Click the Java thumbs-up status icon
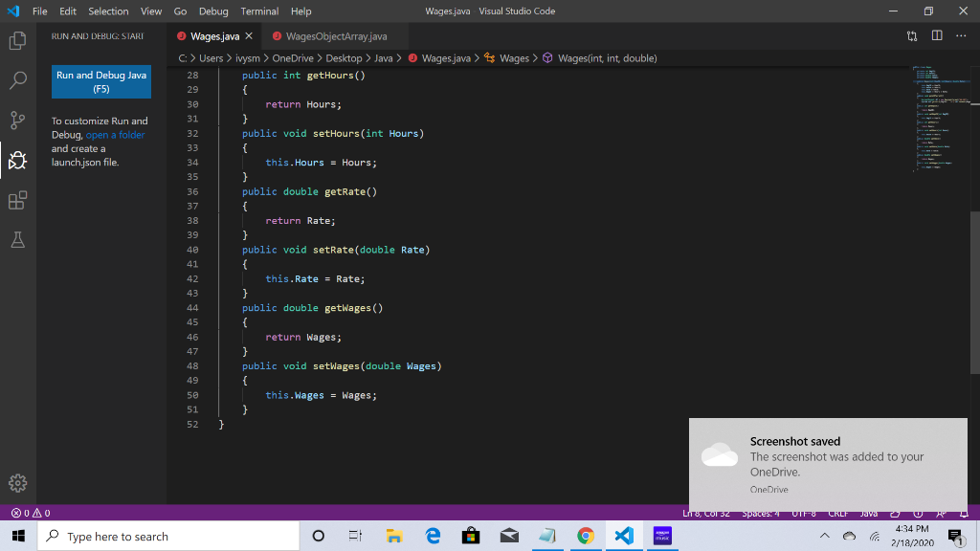The width and height of the screenshot is (980, 551). click(x=895, y=514)
